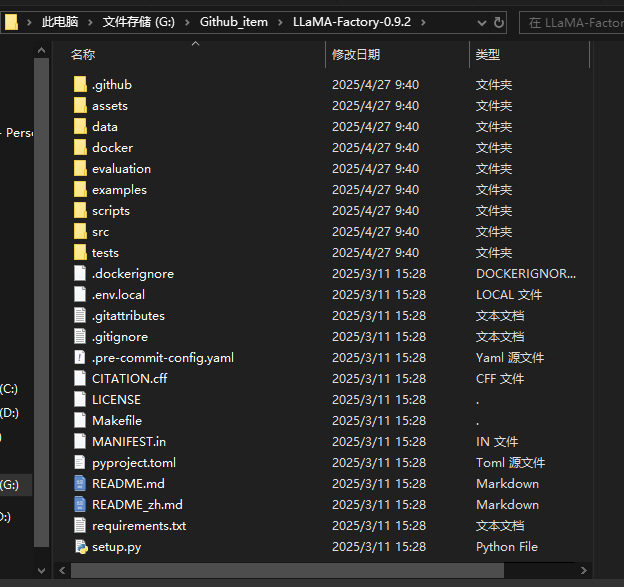
Task: Click the LICENSE file icon
Action: tap(80, 400)
